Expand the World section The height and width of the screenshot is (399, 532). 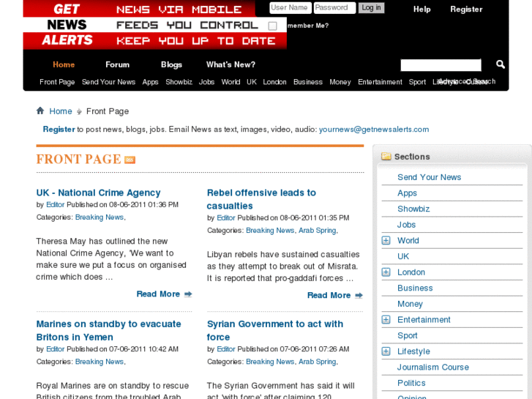[386, 240]
